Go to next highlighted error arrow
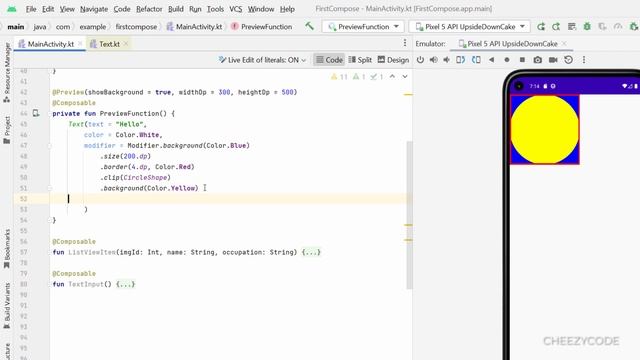 point(405,76)
